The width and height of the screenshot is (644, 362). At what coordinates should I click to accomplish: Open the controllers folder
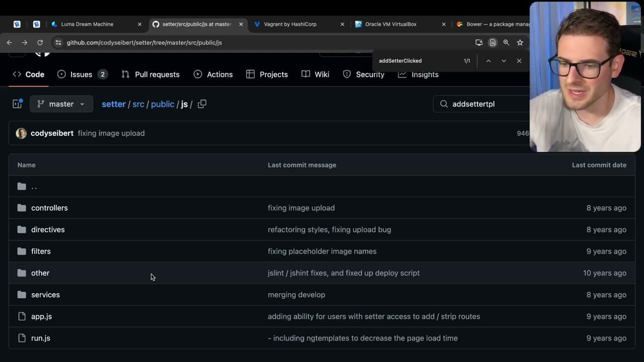point(49,208)
